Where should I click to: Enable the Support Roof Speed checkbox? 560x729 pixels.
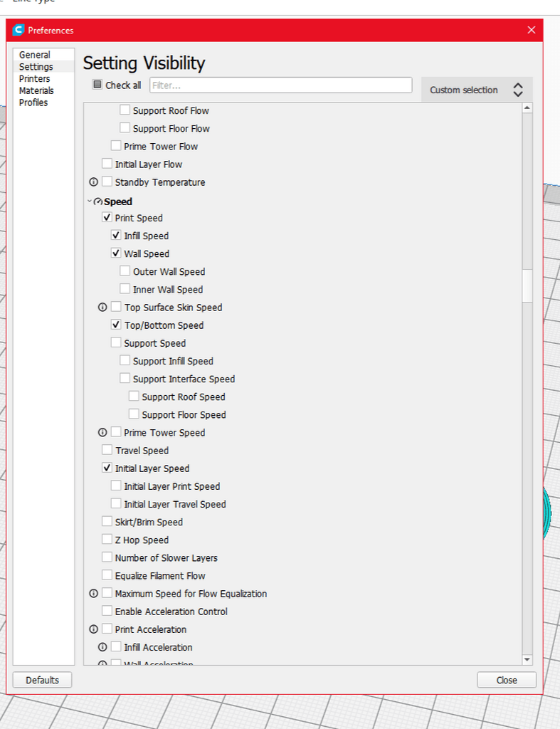coord(134,396)
